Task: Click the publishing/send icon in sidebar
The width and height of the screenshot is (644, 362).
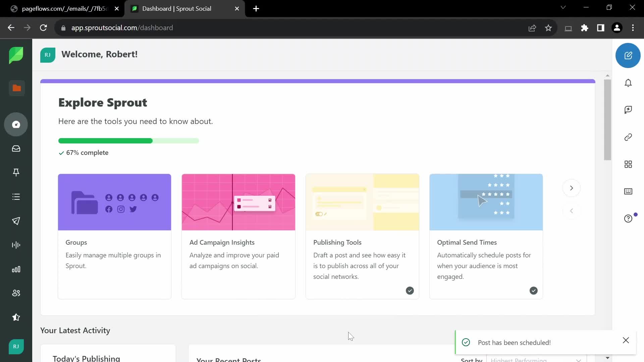Action: coord(16,221)
